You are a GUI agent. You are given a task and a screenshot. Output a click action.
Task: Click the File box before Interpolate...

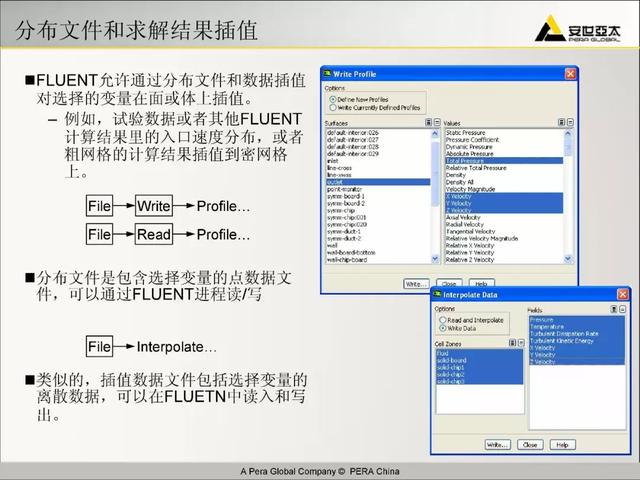[100, 347]
